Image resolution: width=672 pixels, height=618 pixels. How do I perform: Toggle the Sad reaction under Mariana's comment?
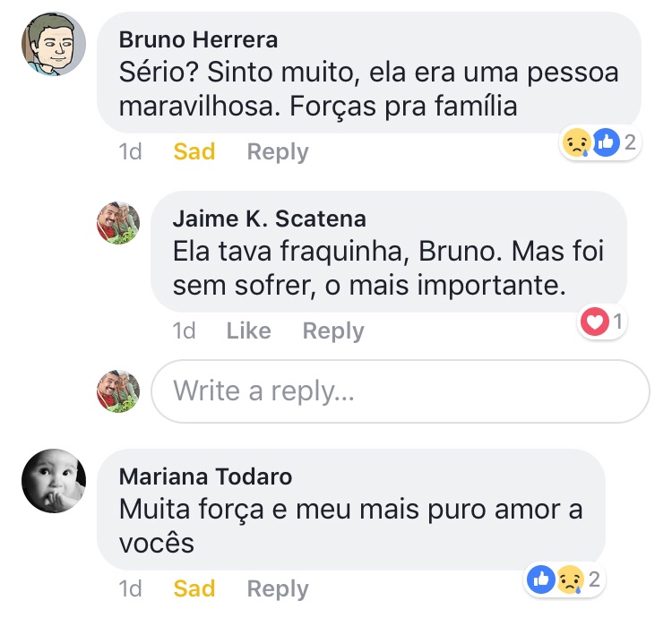(x=194, y=589)
